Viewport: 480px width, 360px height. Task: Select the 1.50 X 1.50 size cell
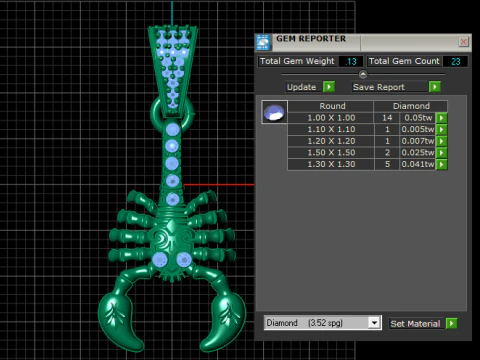coord(331,153)
